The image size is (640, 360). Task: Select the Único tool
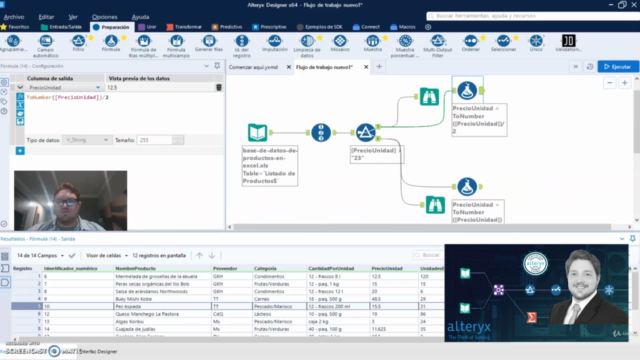coord(536,43)
